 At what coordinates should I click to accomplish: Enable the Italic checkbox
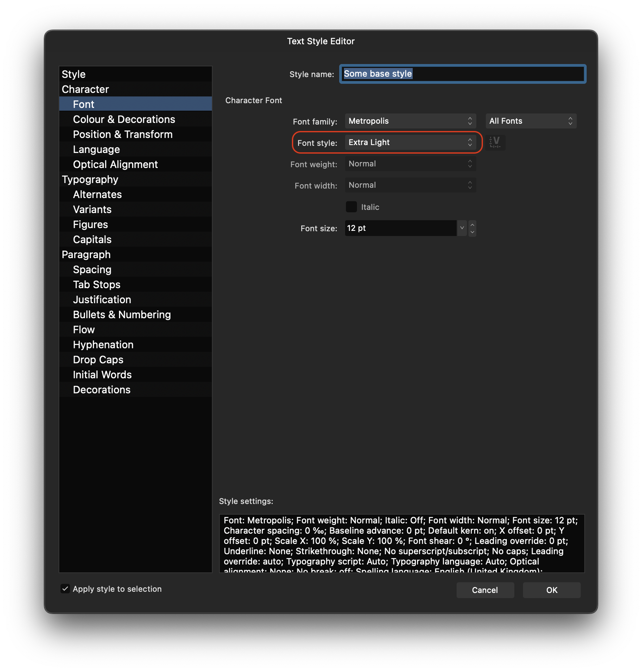tap(351, 207)
